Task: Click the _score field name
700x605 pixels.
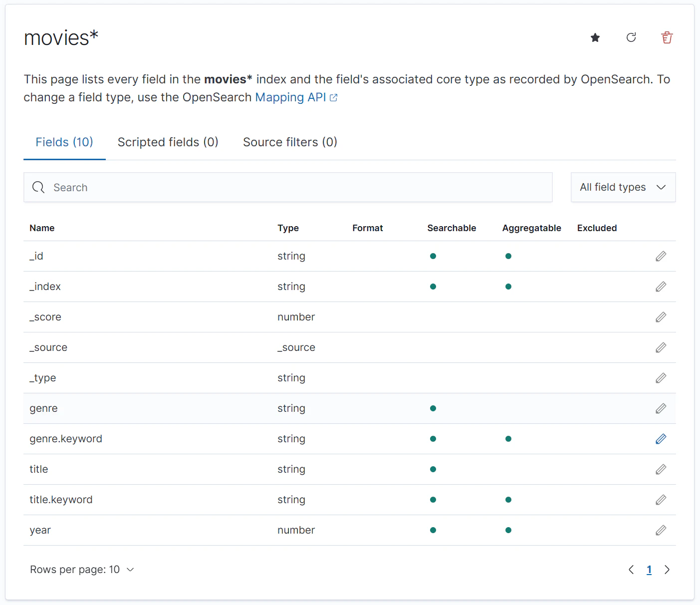Action: tap(45, 317)
